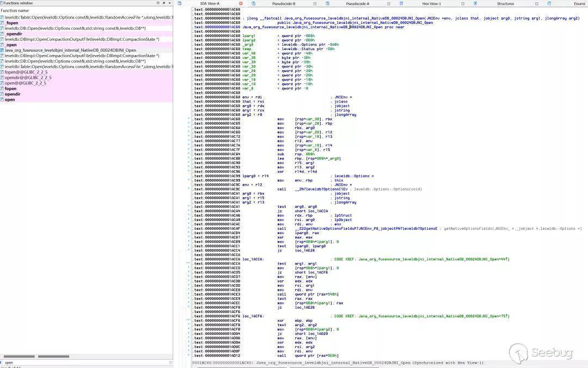Clear the function filter with the circle icon
This screenshot has width=588, height=368.
click(170, 363)
